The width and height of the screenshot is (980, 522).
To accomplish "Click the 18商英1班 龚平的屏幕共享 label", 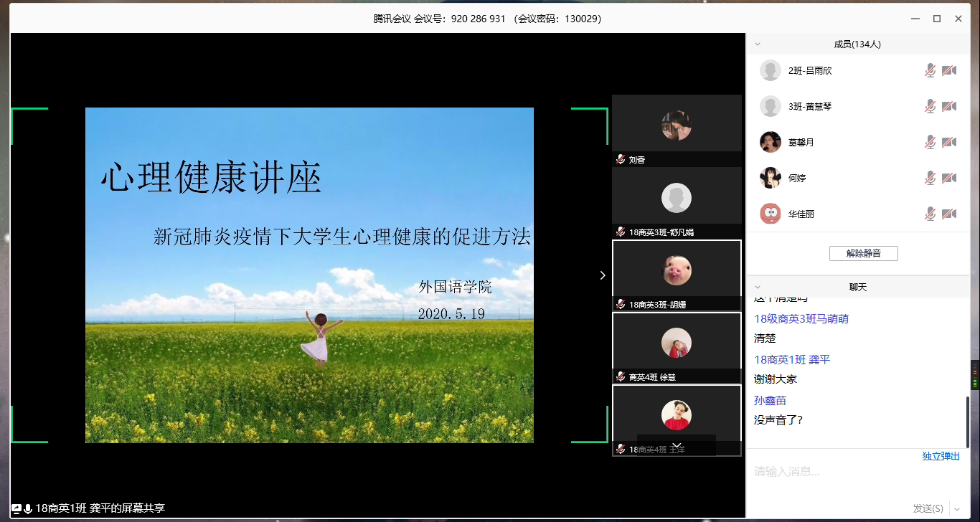I will (x=100, y=508).
